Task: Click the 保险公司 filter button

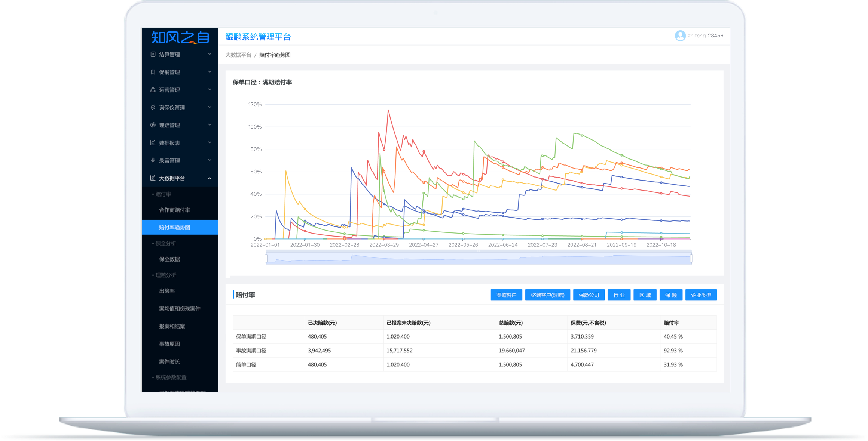Action: pos(589,295)
